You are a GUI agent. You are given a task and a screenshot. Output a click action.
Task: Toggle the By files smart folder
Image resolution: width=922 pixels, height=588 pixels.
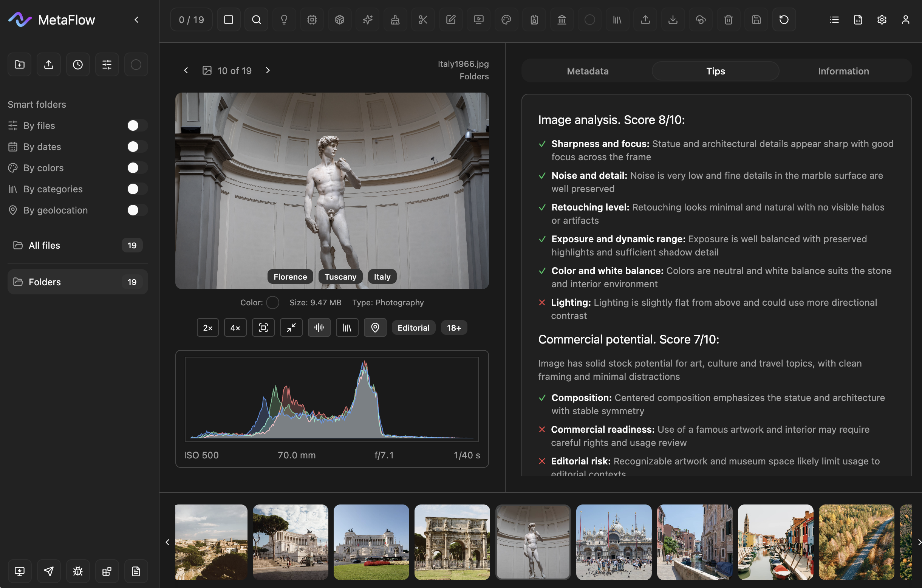tap(137, 125)
